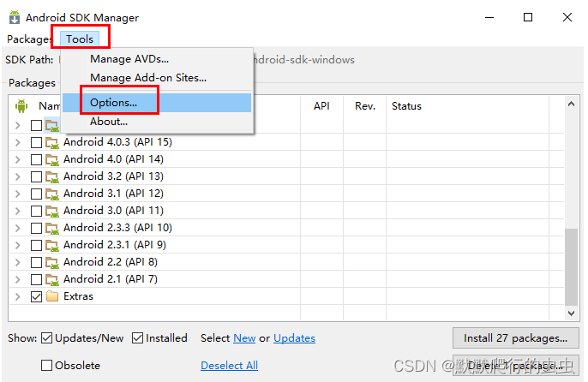Check the Android 4.0 (API 14) checkbox
Image resolution: width=588 pixels, height=382 pixels.
(x=36, y=159)
